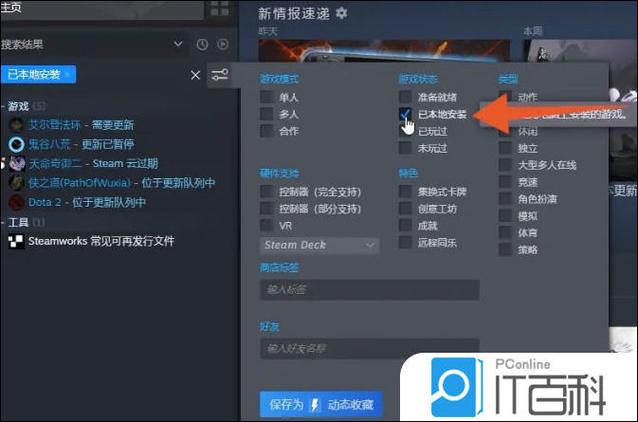The height and width of the screenshot is (422, 638).
Task: Check the 模拟 genre box
Action: click(505, 216)
